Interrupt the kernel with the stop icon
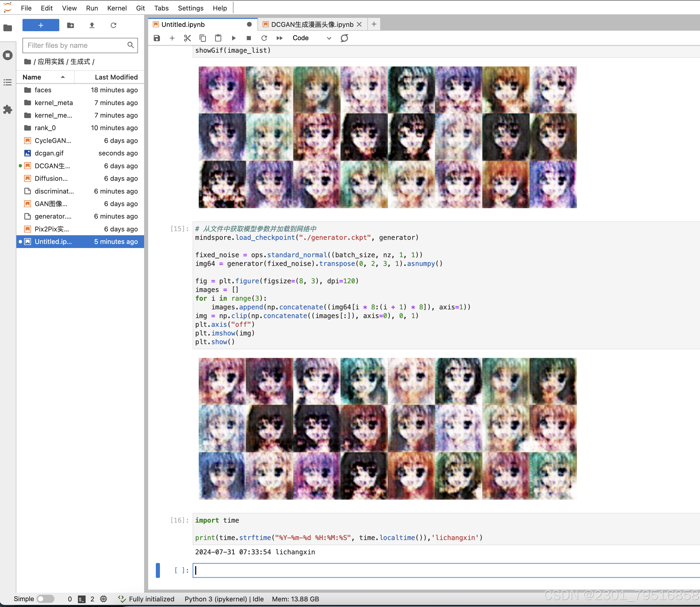700x607 pixels. [249, 38]
